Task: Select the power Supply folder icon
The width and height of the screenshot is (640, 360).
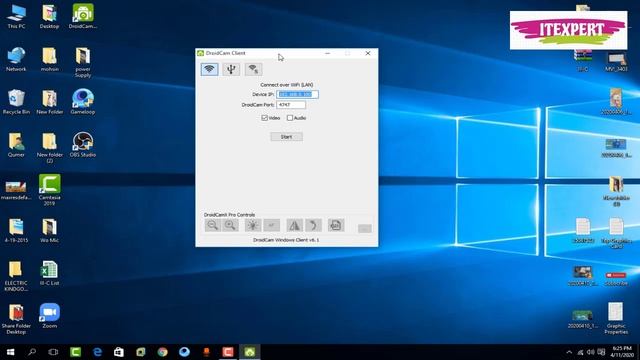Action: (x=83, y=62)
